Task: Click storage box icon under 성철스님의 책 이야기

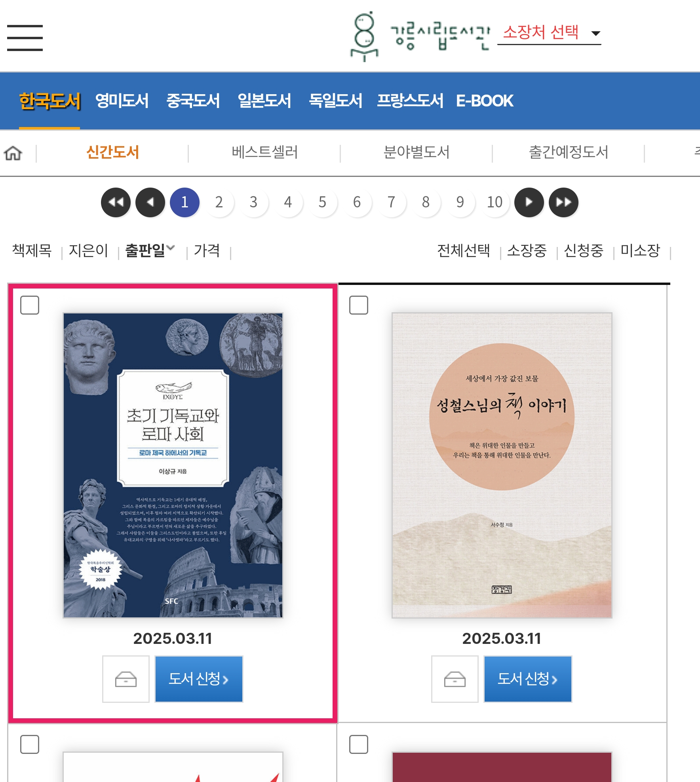Action: [x=455, y=679]
